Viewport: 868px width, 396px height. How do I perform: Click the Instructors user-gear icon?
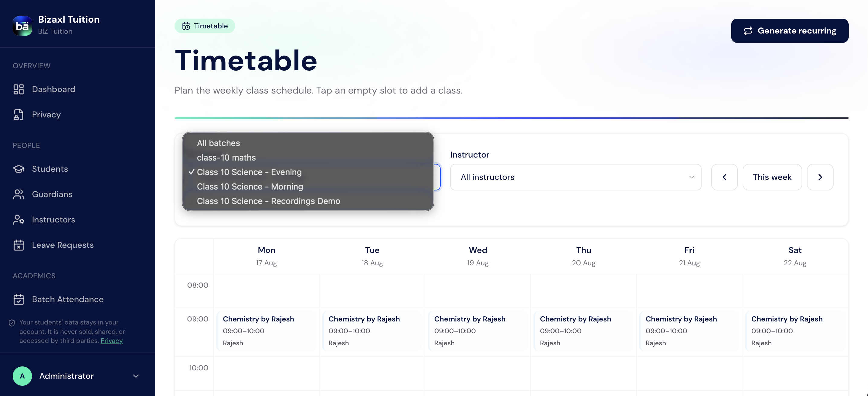pos(18,219)
